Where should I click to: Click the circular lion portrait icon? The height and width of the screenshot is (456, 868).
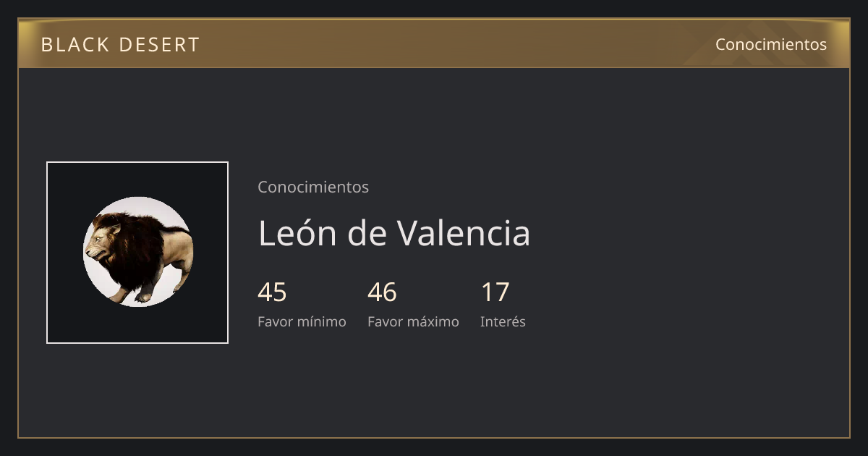pos(137,252)
